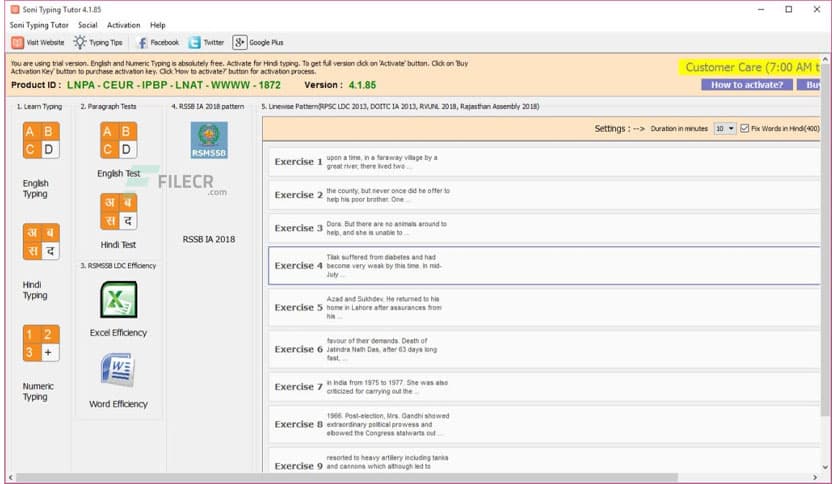
Task: Toggle the Fix Words in Hindi checkbox
Action: click(745, 128)
